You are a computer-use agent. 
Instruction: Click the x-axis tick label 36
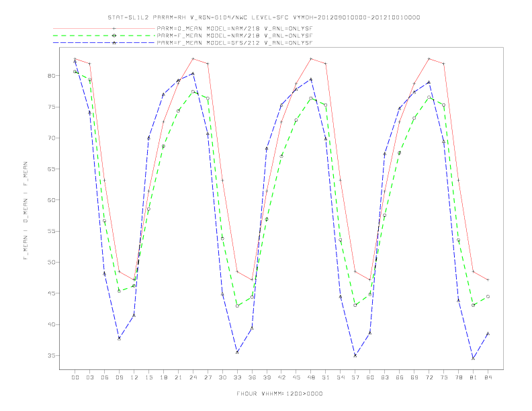click(x=252, y=377)
